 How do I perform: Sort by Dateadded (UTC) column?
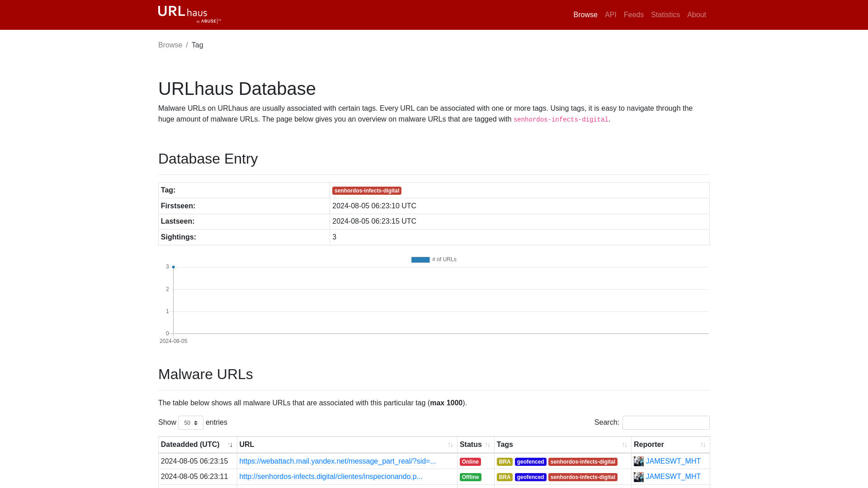[x=197, y=445]
